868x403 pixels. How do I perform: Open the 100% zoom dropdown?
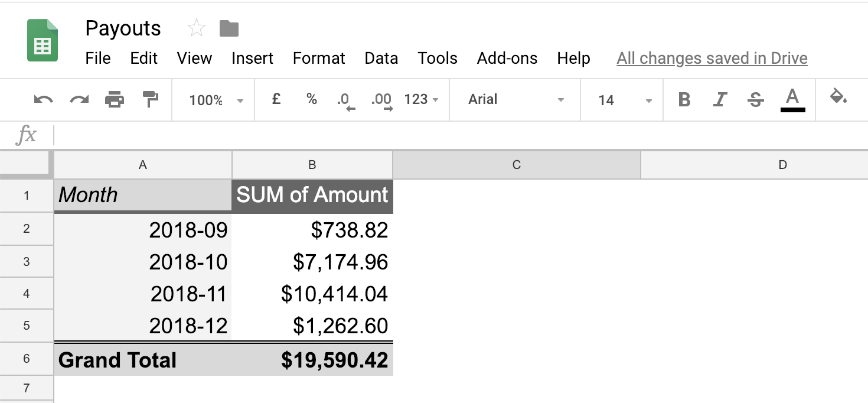[216, 100]
